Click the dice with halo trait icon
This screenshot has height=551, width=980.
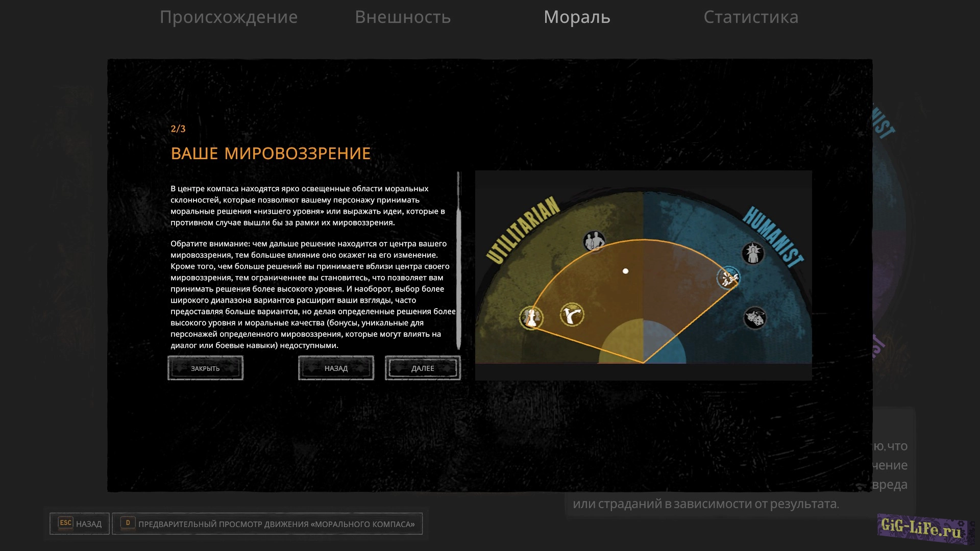pyautogui.click(x=755, y=318)
